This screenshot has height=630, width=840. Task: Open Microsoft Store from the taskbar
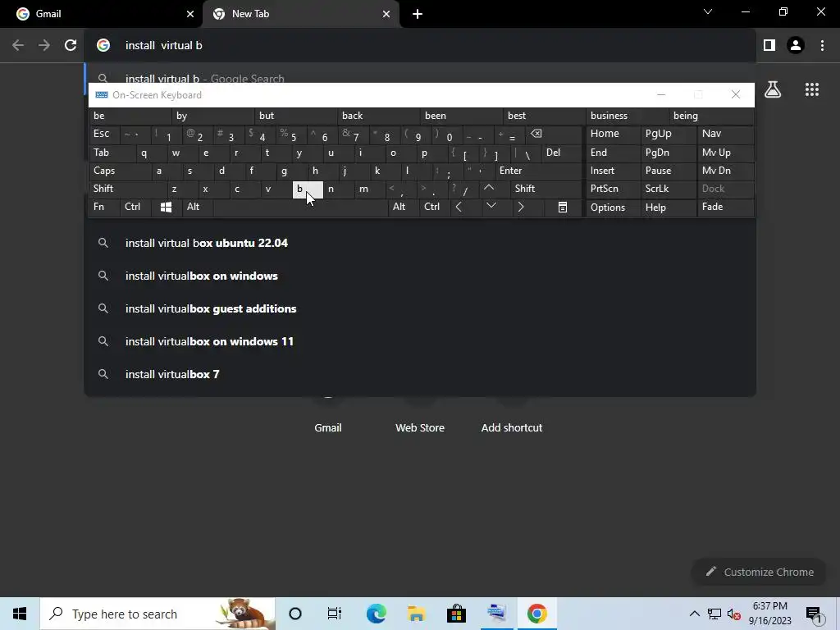pyautogui.click(x=456, y=614)
